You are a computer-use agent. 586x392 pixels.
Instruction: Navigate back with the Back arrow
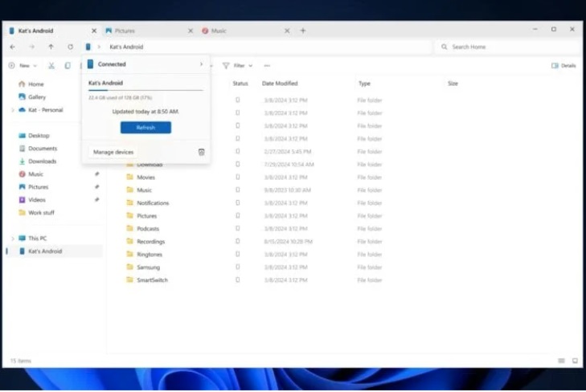pyautogui.click(x=13, y=47)
